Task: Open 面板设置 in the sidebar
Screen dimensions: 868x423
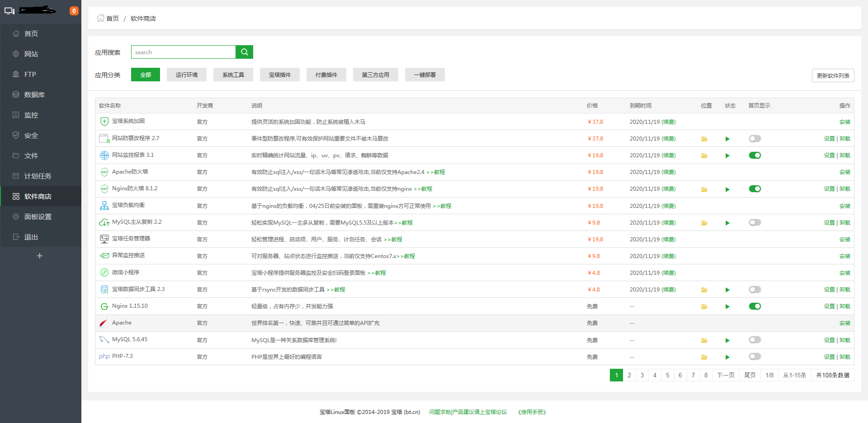Action: (41, 216)
